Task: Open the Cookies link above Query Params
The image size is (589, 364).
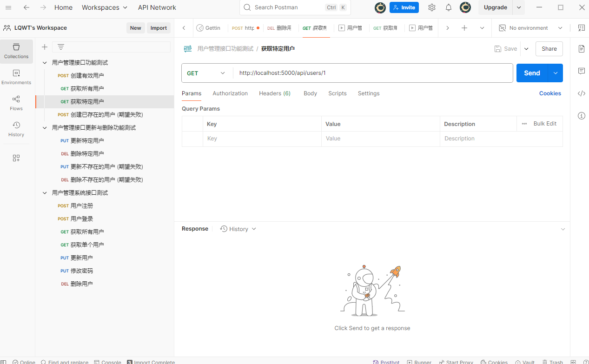Action: coord(550,93)
